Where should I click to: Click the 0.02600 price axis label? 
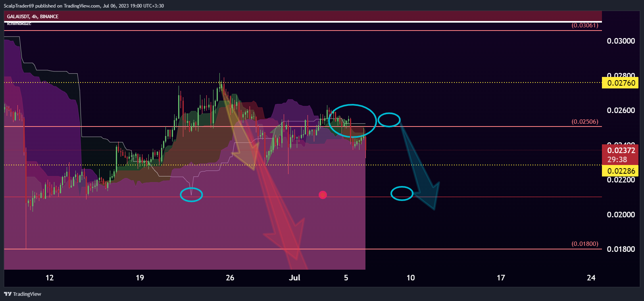click(x=621, y=110)
